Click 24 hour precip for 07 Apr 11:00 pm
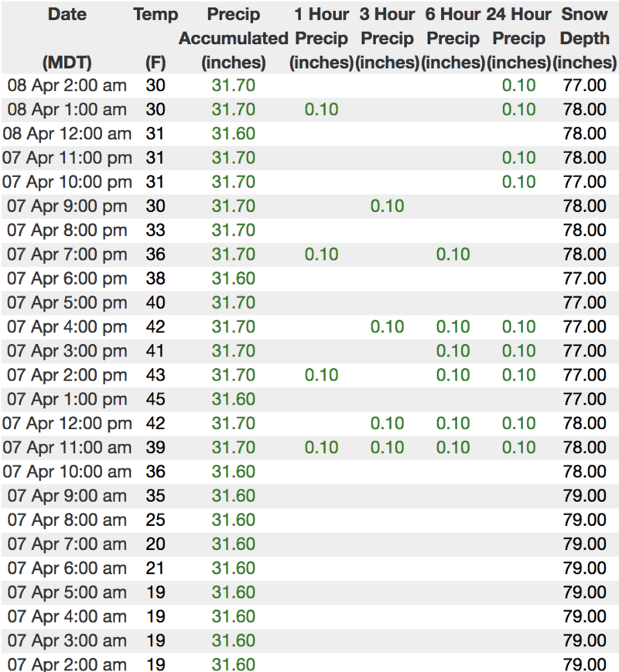619x672 pixels. tap(518, 158)
